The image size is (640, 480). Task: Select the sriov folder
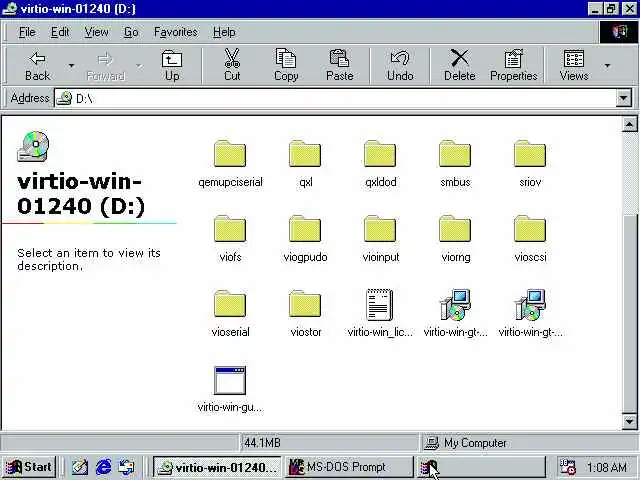point(530,164)
